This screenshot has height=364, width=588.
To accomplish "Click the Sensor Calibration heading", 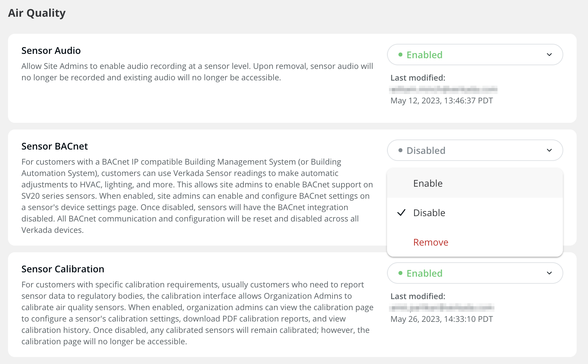I will click(x=63, y=269).
